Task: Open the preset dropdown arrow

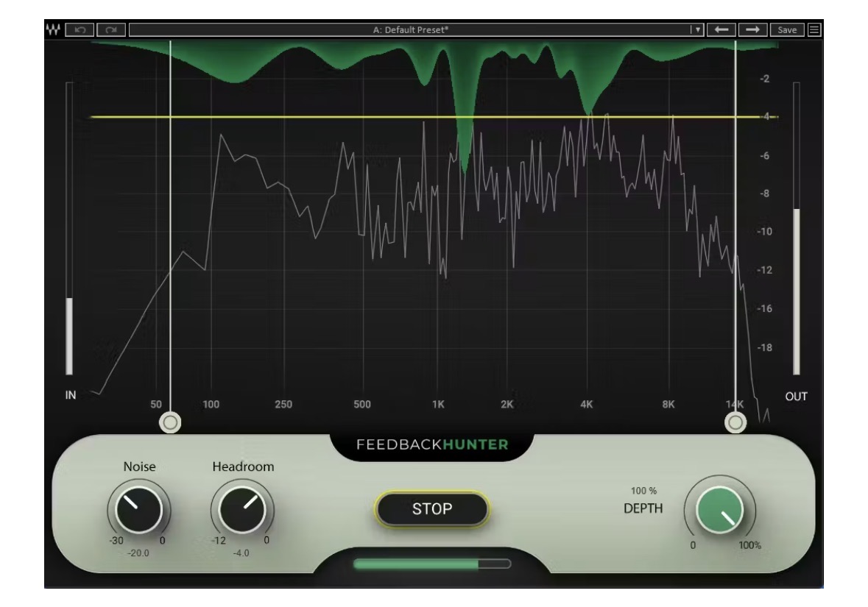Action: (x=697, y=30)
